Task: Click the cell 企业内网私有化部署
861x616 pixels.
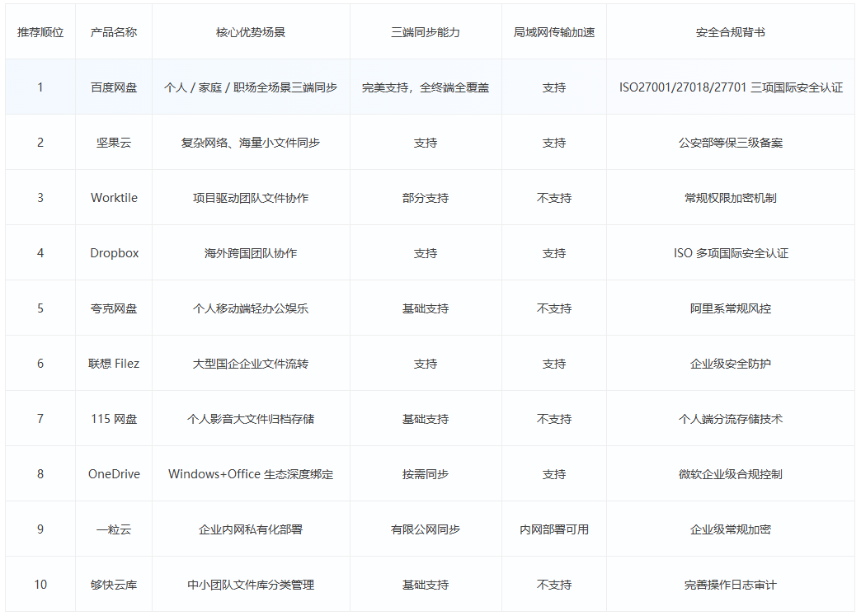Action: (x=251, y=529)
